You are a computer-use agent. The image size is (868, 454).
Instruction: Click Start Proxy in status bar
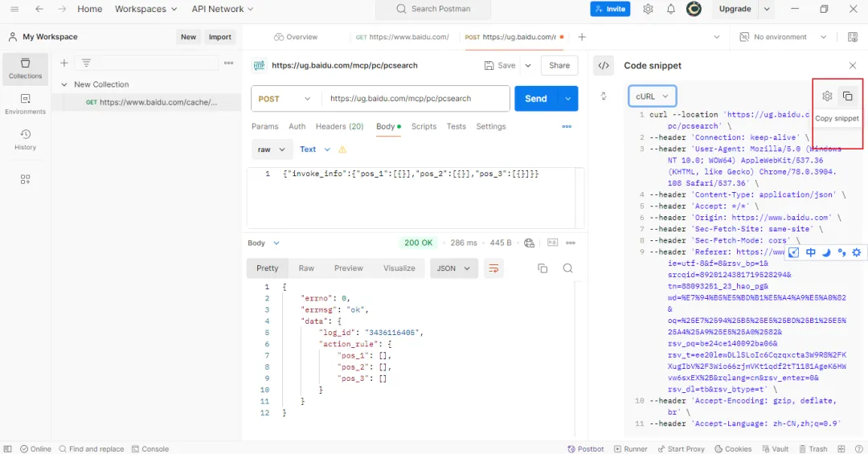pyautogui.click(x=681, y=449)
